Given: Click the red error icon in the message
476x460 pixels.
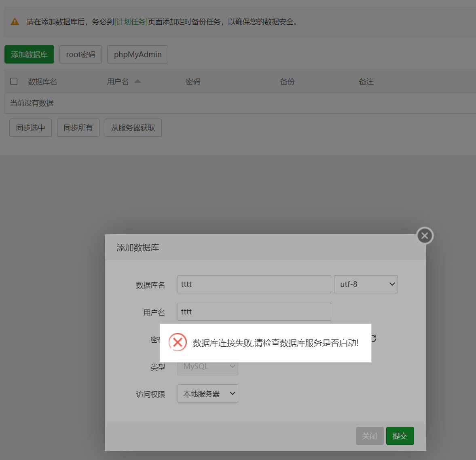Looking at the screenshot, I should tap(178, 343).
